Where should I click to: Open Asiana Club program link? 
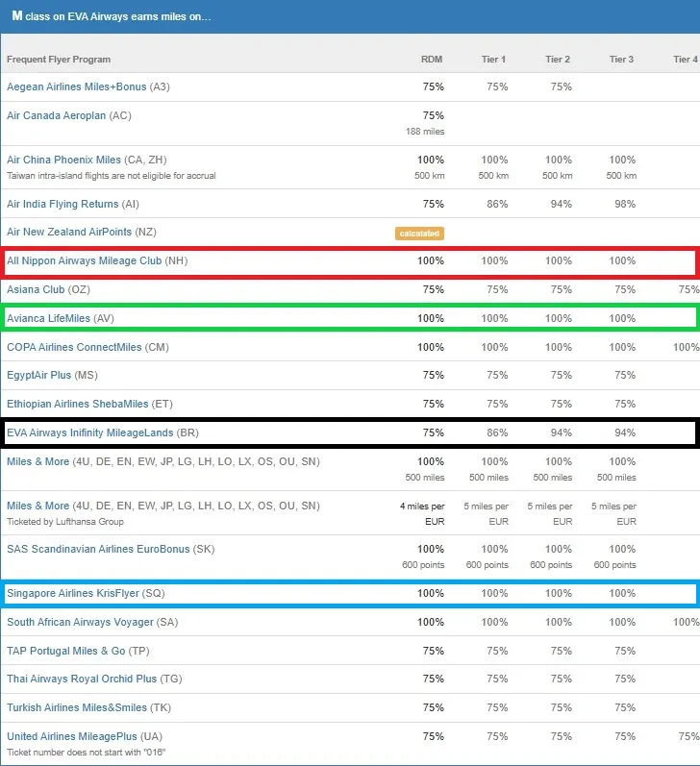pos(36,289)
